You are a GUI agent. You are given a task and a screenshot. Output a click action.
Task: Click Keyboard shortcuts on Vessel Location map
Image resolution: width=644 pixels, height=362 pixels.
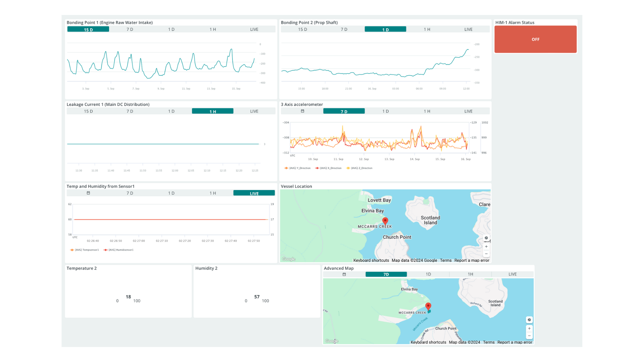click(371, 260)
